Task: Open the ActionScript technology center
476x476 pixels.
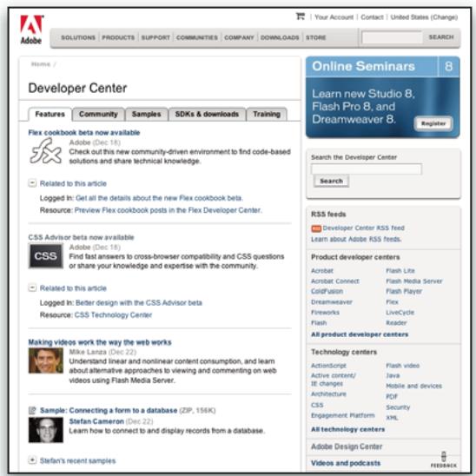Action: pos(328,366)
